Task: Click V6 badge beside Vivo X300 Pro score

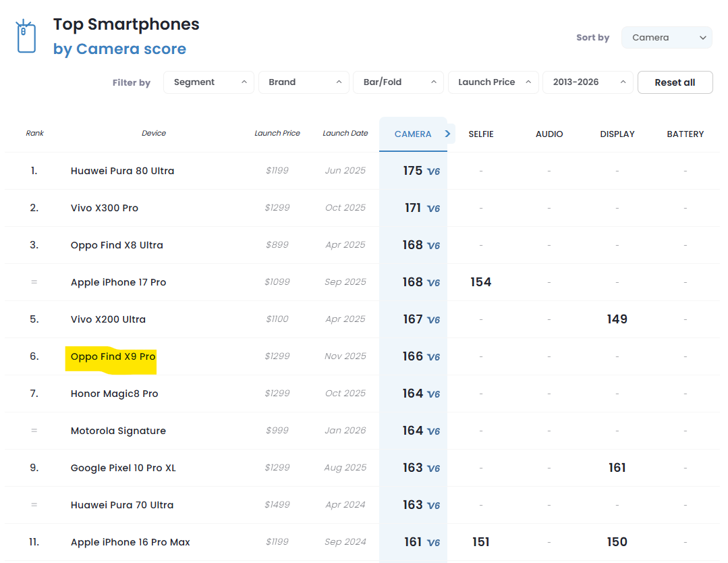Action: tap(433, 209)
